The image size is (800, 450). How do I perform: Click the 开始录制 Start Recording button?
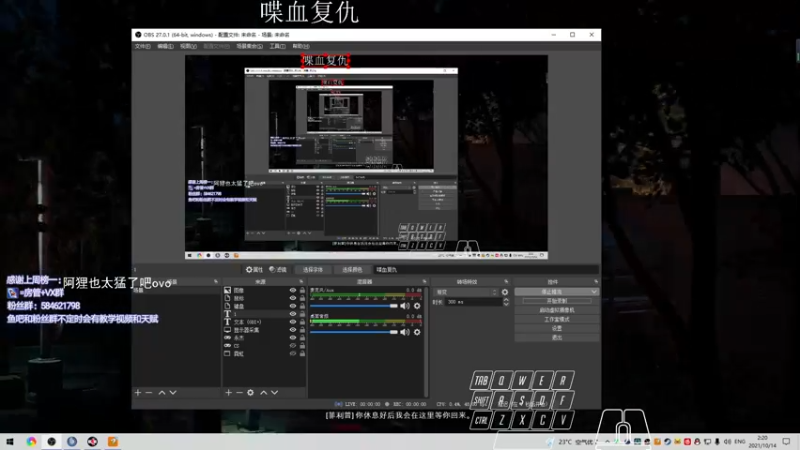click(x=557, y=301)
